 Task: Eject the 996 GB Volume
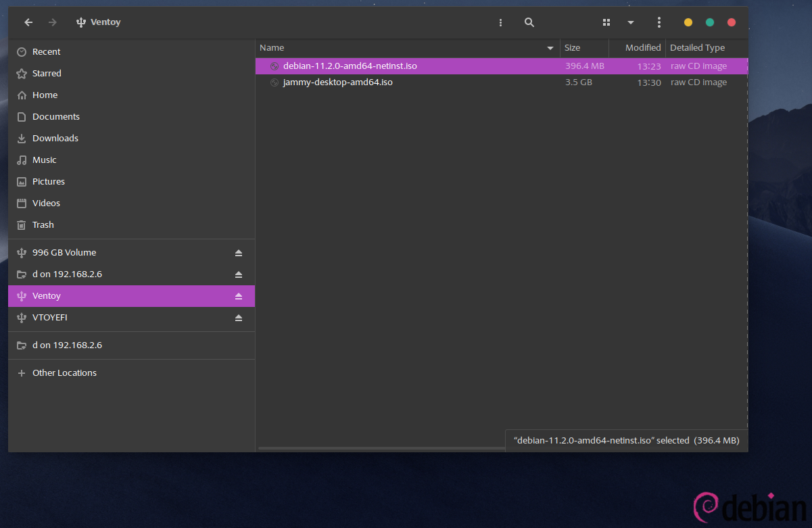[238, 253]
